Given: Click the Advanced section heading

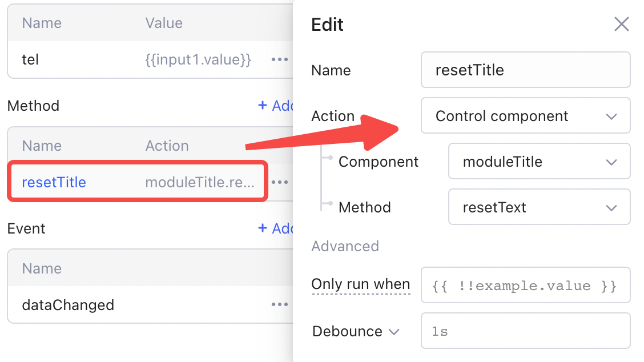Looking at the screenshot, I should 345,246.
